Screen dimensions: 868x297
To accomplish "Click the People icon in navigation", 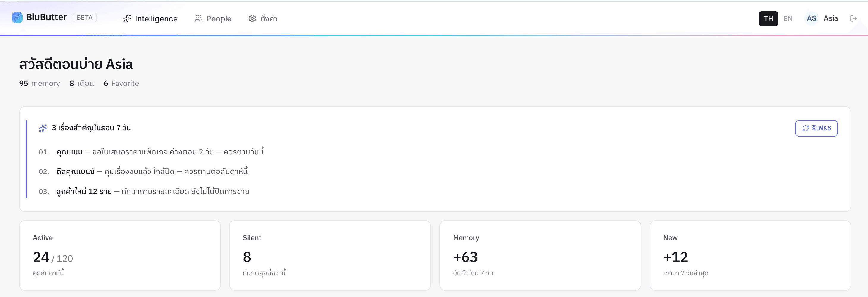I will [x=199, y=18].
